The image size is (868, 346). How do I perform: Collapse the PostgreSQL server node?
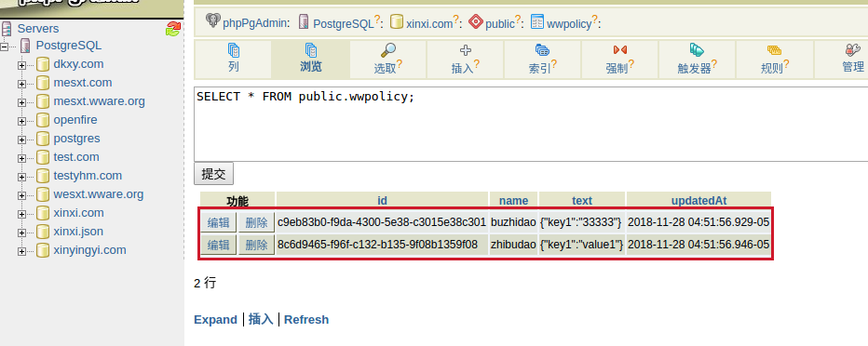[x=5, y=47]
